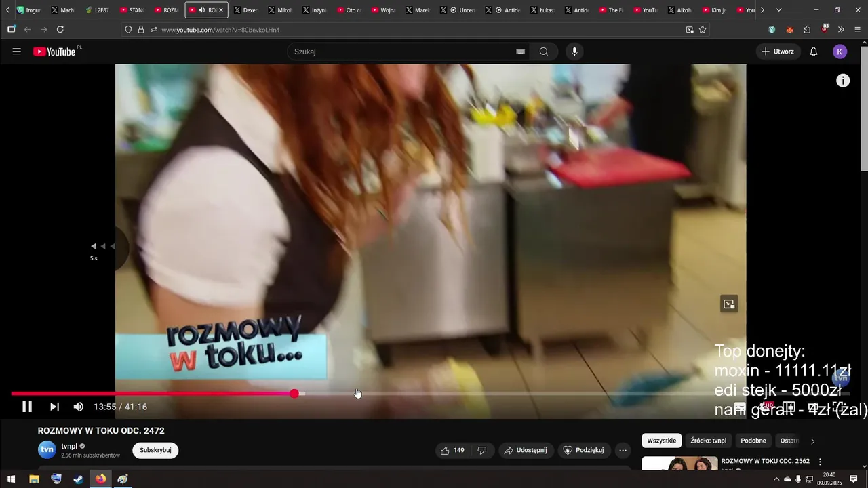
Task: Pause the video with the pause button
Action: [x=27, y=407]
